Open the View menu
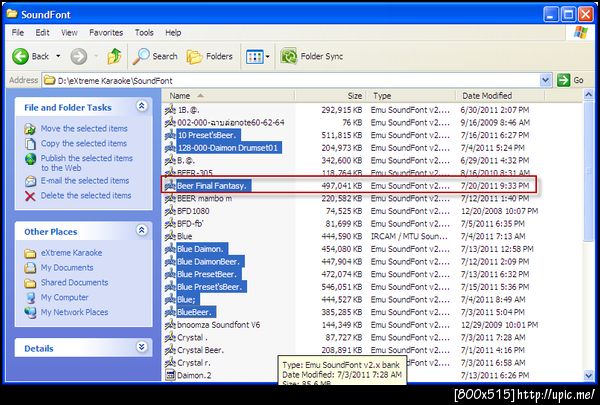 click(69, 33)
